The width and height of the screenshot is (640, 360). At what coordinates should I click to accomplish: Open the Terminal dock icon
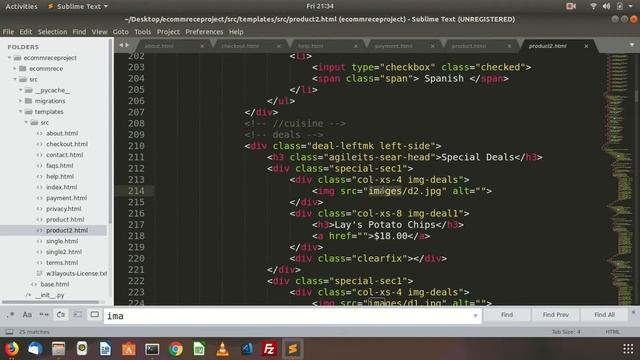(152, 349)
